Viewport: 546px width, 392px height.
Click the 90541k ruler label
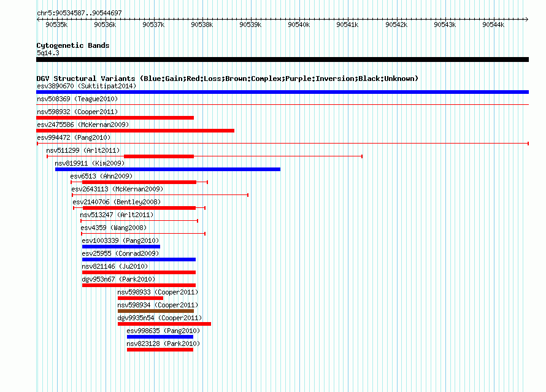(x=347, y=25)
